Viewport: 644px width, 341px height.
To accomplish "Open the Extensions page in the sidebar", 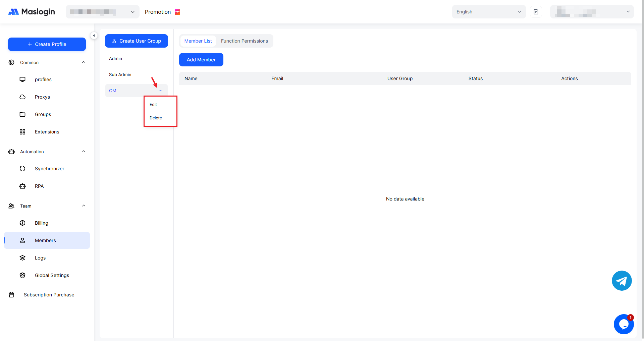I will pos(47,132).
